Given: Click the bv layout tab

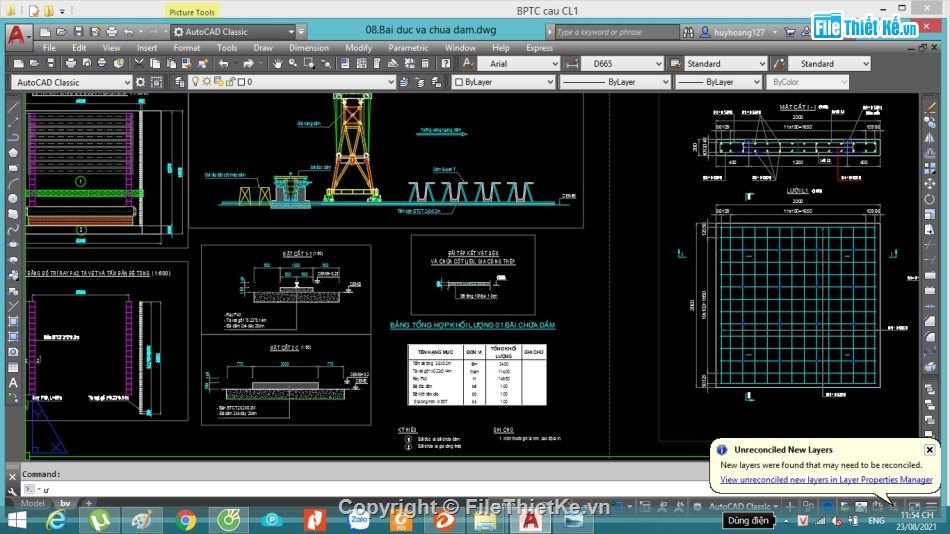Looking at the screenshot, I should tap(65, 503).
